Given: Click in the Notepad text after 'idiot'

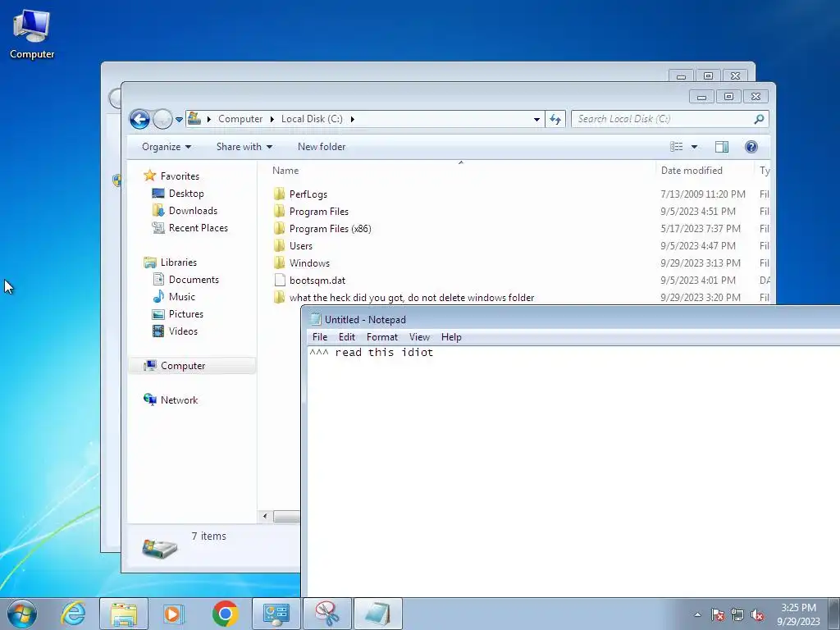Looking at the screenshot, I should click(x=435, y=353).
